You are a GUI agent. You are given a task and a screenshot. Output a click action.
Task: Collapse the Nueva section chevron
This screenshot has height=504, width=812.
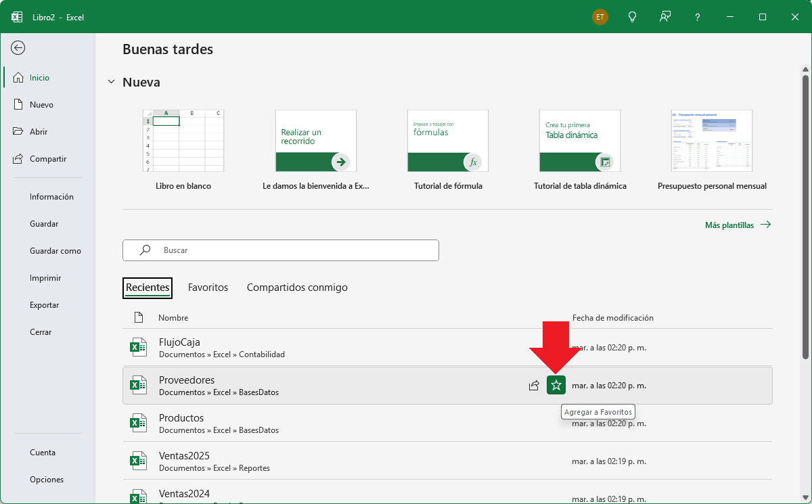[112, 82]
